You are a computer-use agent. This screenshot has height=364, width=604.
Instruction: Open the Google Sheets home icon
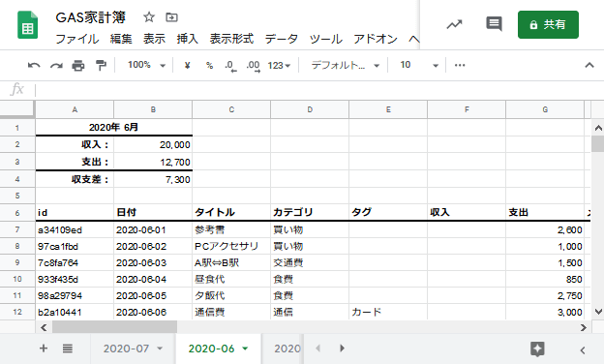[28, 25]
